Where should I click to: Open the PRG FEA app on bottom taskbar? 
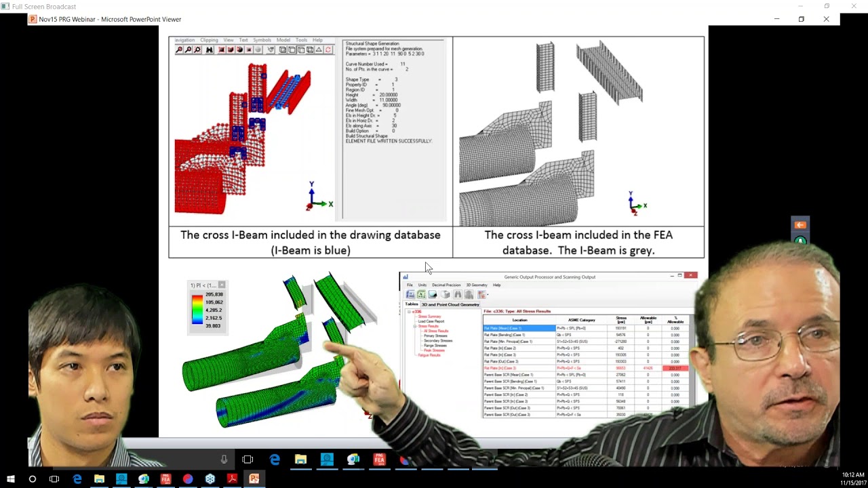(165, 479)
